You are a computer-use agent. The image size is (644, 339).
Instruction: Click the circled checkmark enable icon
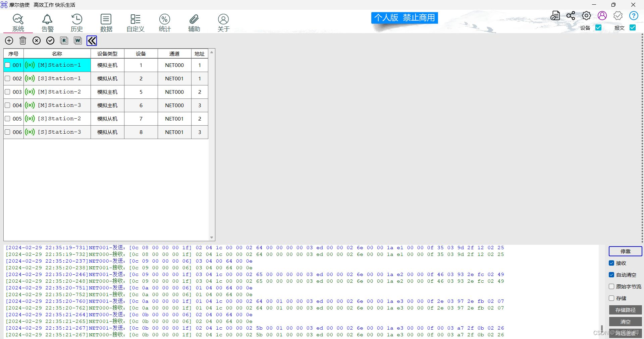tap(50, 41)
